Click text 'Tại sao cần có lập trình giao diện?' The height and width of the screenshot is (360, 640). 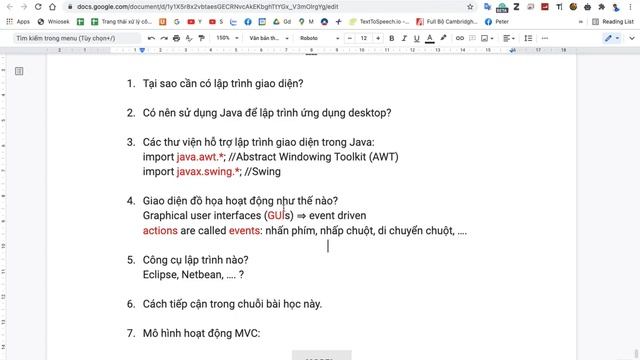[223, 84]
